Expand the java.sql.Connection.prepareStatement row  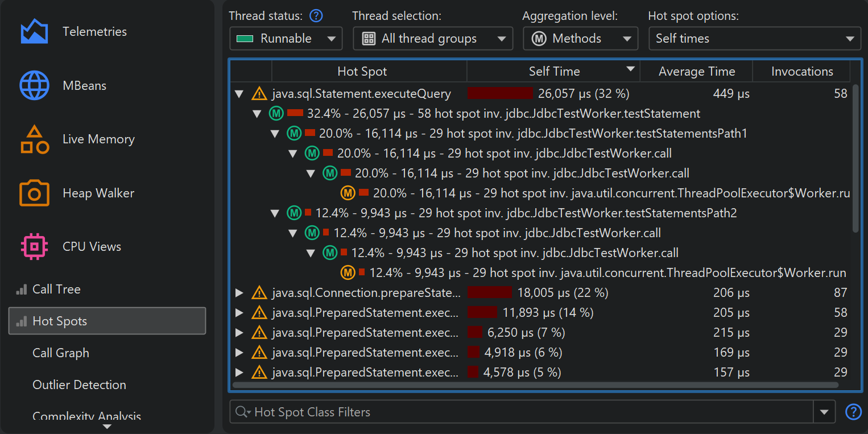click(239, 293)
